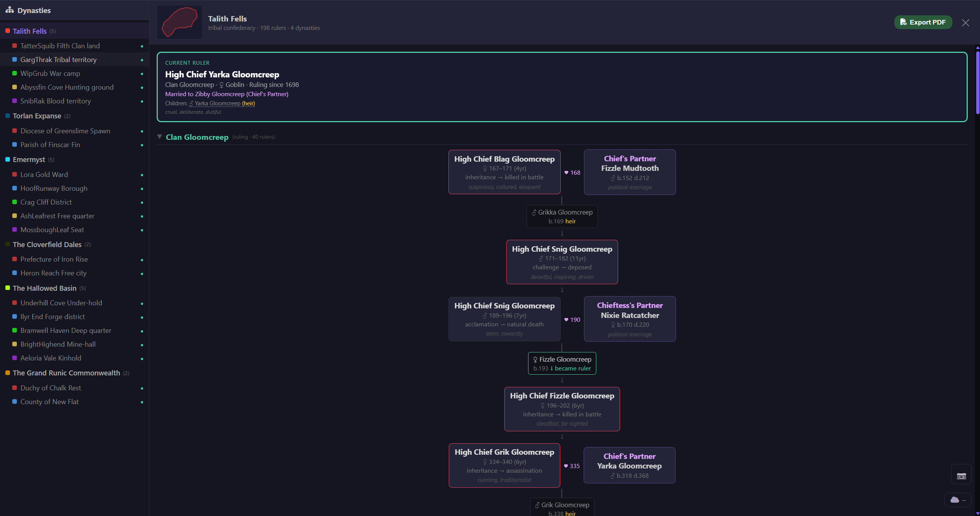Open MossboughLeaf Seat
980x516 pixels.
click(x=74, y=229)
